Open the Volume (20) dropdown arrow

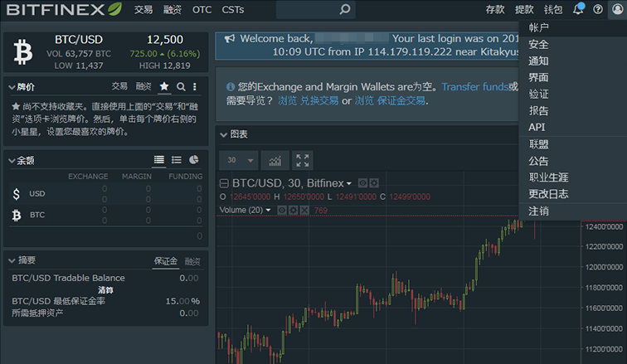point(268,210)
